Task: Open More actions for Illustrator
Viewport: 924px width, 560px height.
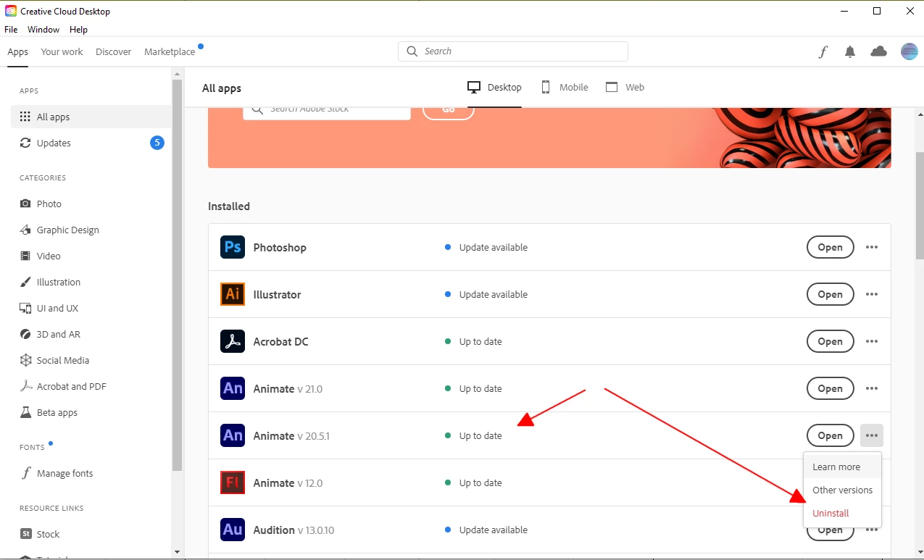Action: pos(872,294)
